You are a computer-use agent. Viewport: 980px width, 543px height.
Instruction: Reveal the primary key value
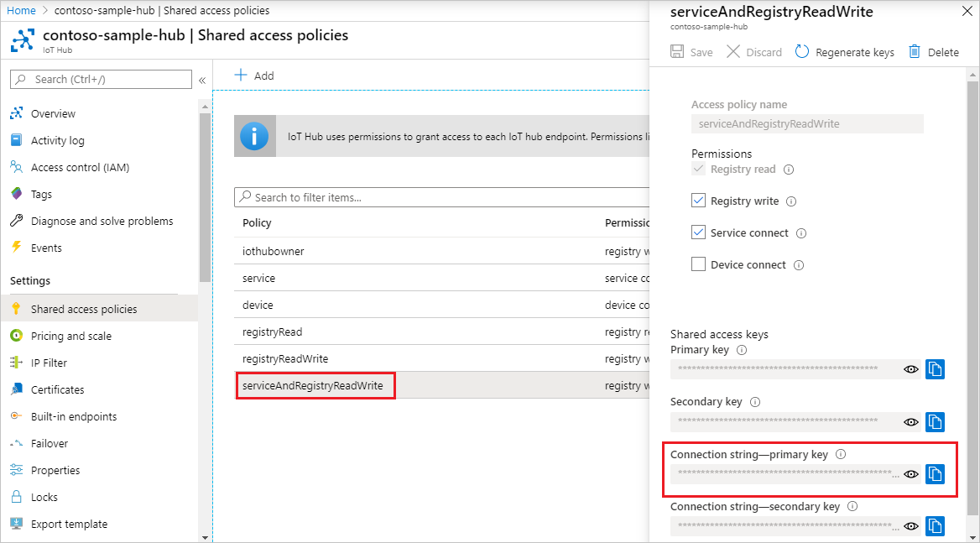(x=911, y=369)
